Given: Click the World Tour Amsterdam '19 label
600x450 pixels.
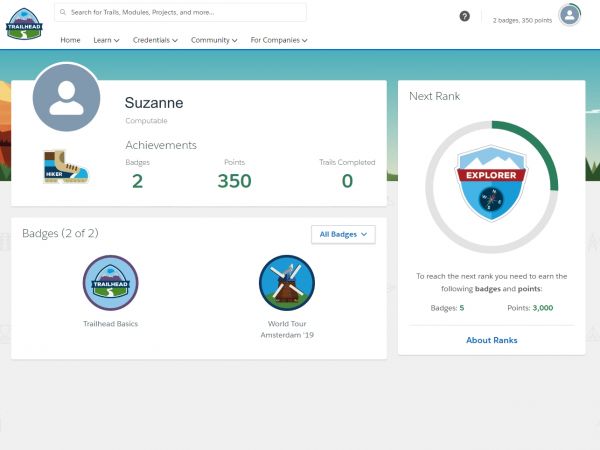Looking at the screenshot, I should 286,328.
